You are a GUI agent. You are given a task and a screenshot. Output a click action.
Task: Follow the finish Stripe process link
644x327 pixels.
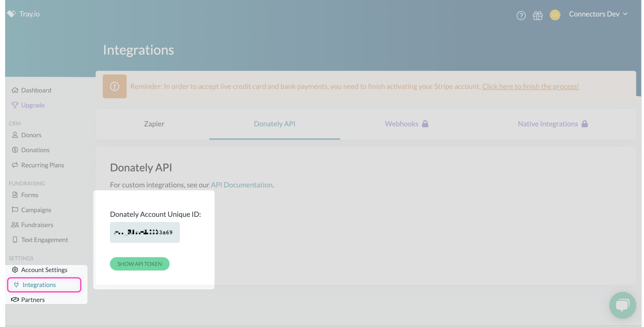point(530,87)
